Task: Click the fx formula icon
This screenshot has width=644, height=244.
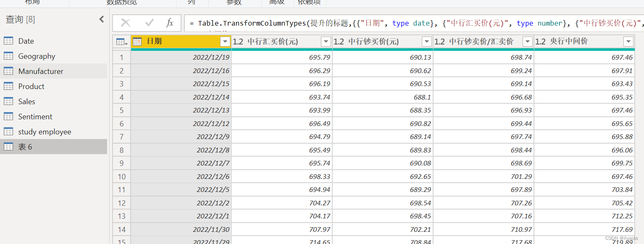Action: (x=170, y=23)
